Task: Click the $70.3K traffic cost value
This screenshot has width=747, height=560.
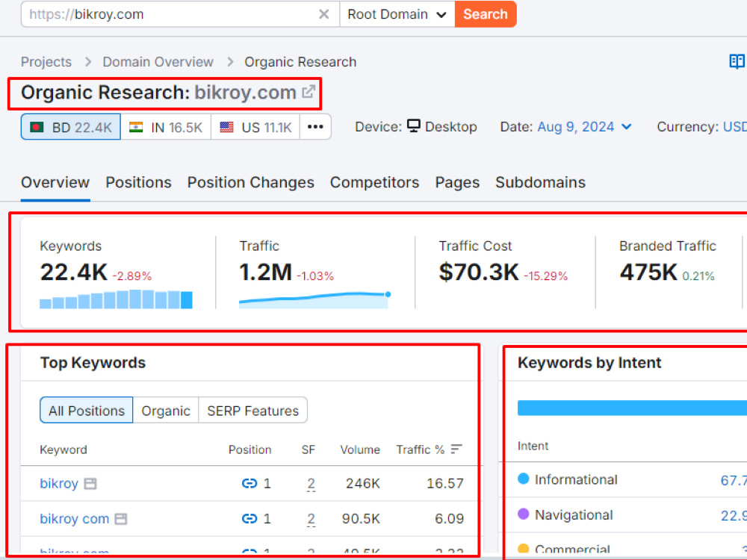Action: click(479, 273)
